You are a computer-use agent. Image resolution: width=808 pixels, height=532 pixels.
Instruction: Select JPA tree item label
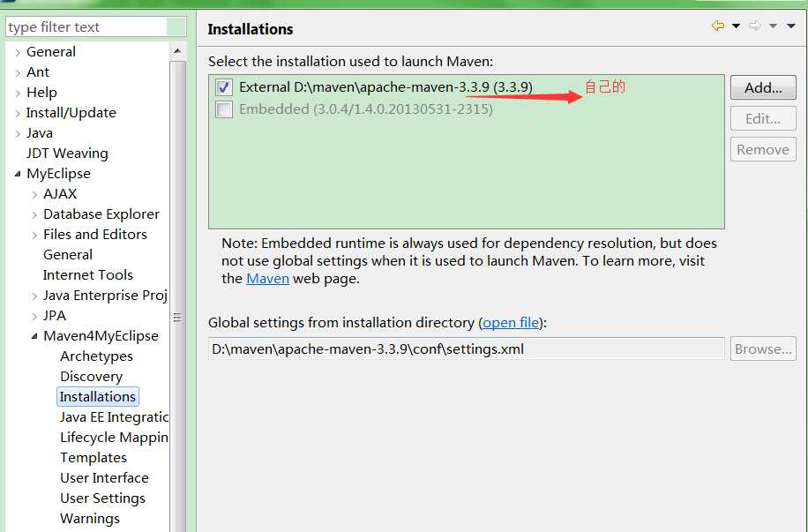pyautogui.click(x=55, y=316)
